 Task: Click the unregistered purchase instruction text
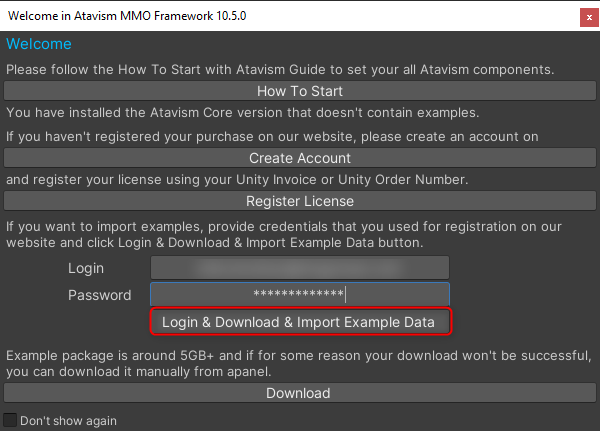(272, 136)
